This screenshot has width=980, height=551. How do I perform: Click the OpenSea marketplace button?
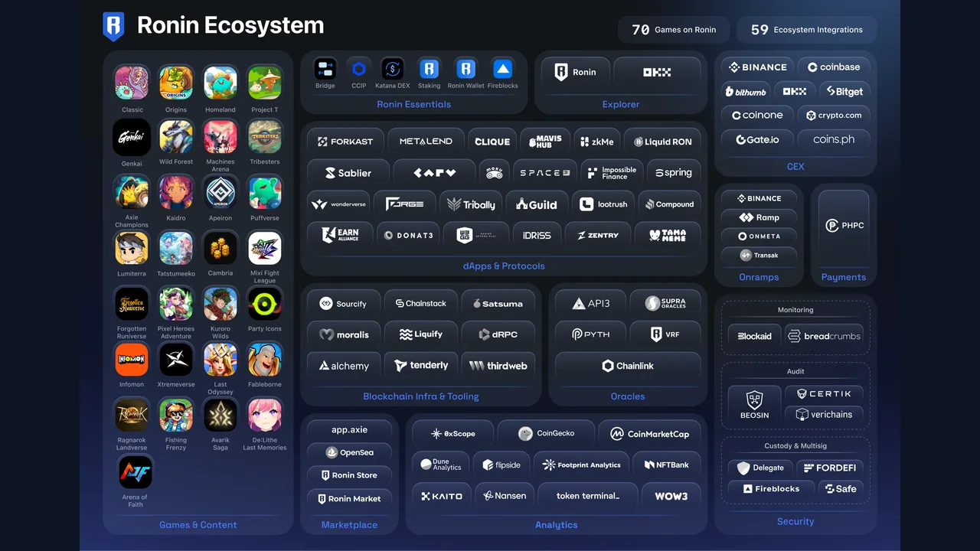[350, 452]
